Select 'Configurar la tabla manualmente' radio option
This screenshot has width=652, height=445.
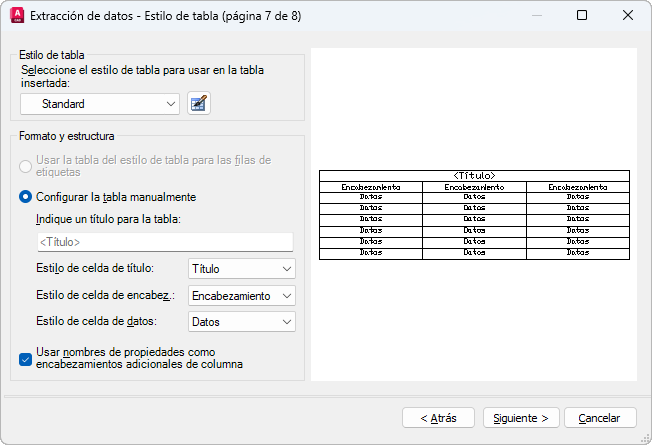27,197
